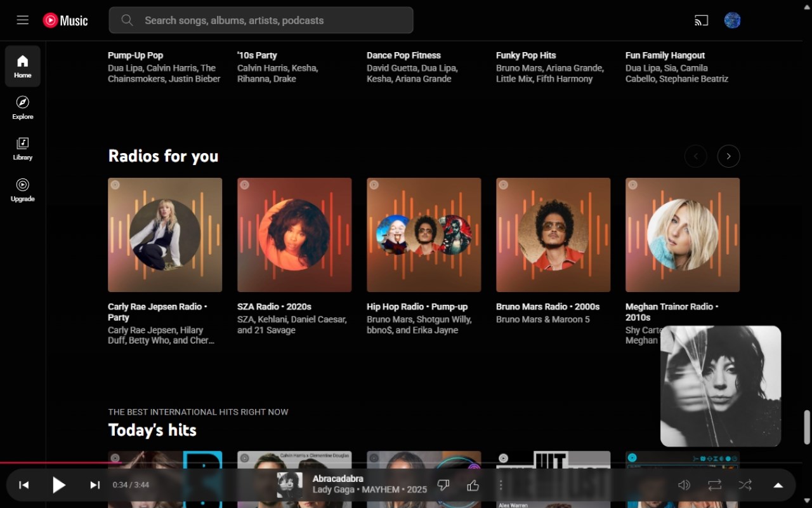Open Upgrade in sidebar
This screenshot has height=508, width=812.
point(23,190)
